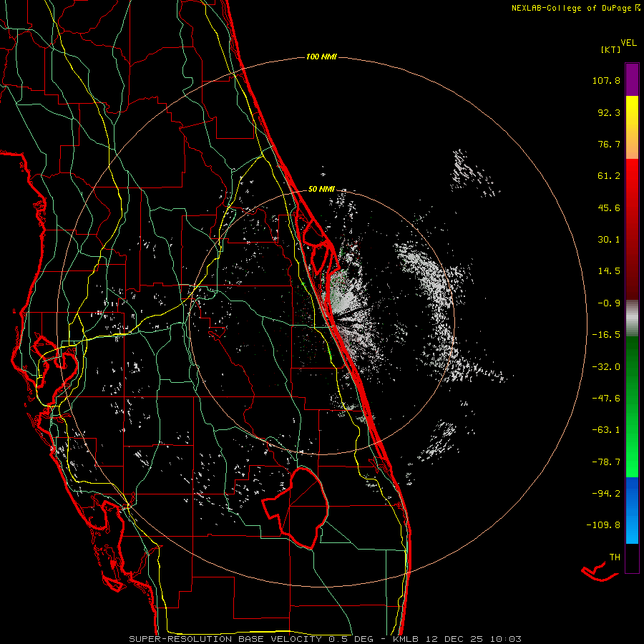This screenshot has height=644, width=644.
Task: Select the -16.5 legend value
Action: click(606, 335)
